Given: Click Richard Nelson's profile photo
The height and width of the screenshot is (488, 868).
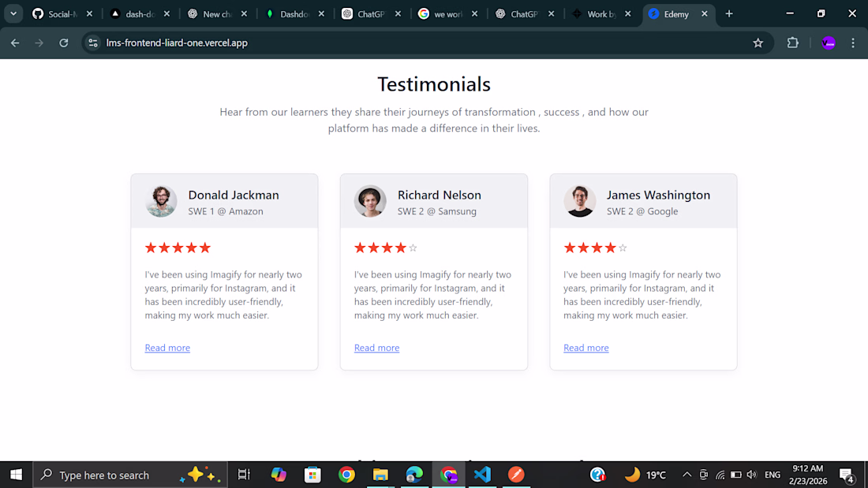Looking at the screenshot, I should click(370, 201).
